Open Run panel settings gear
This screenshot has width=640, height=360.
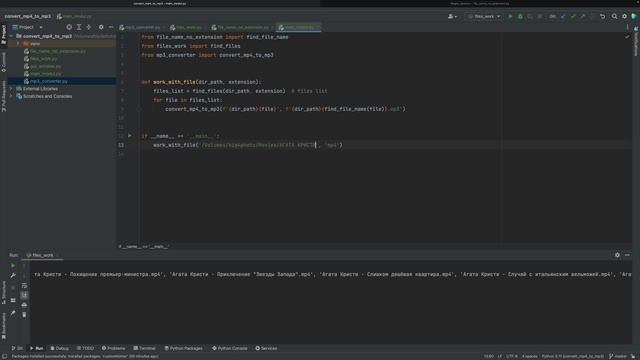pos(617,255)
